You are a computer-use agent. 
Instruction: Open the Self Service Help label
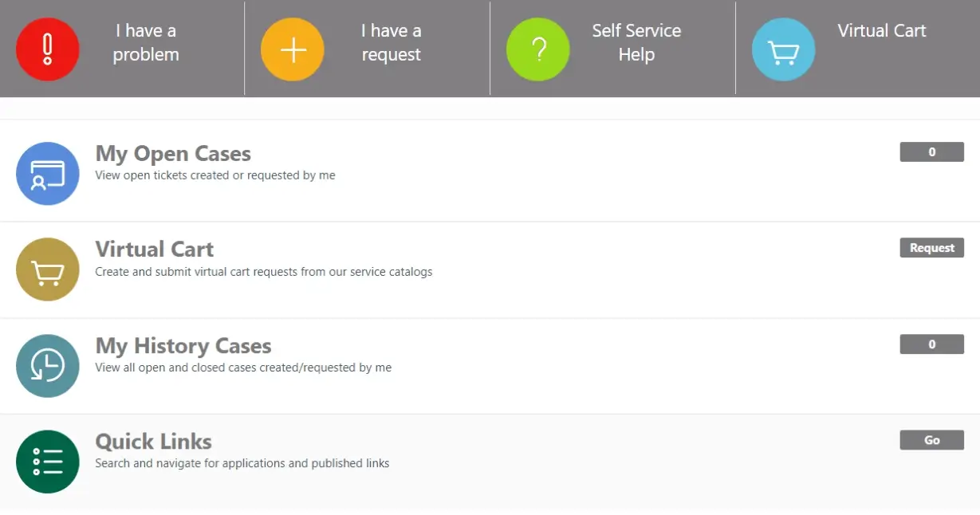636,43
